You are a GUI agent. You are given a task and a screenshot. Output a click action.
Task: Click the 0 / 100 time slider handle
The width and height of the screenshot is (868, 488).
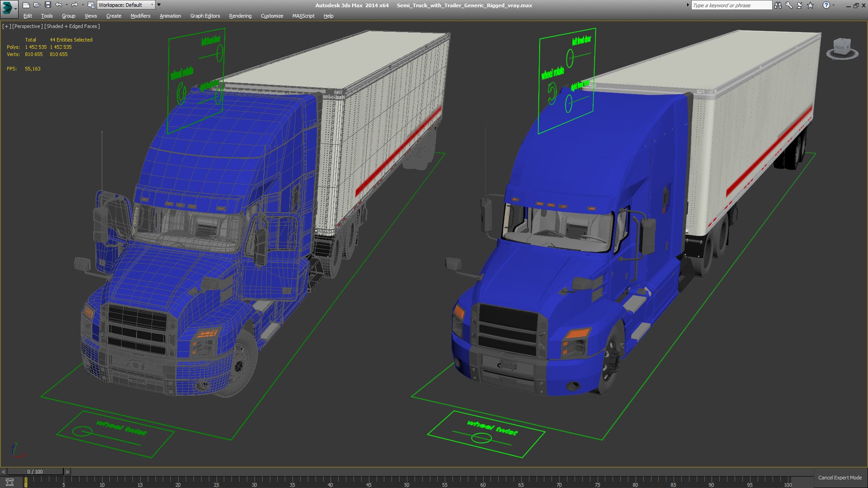coord(35,472)
